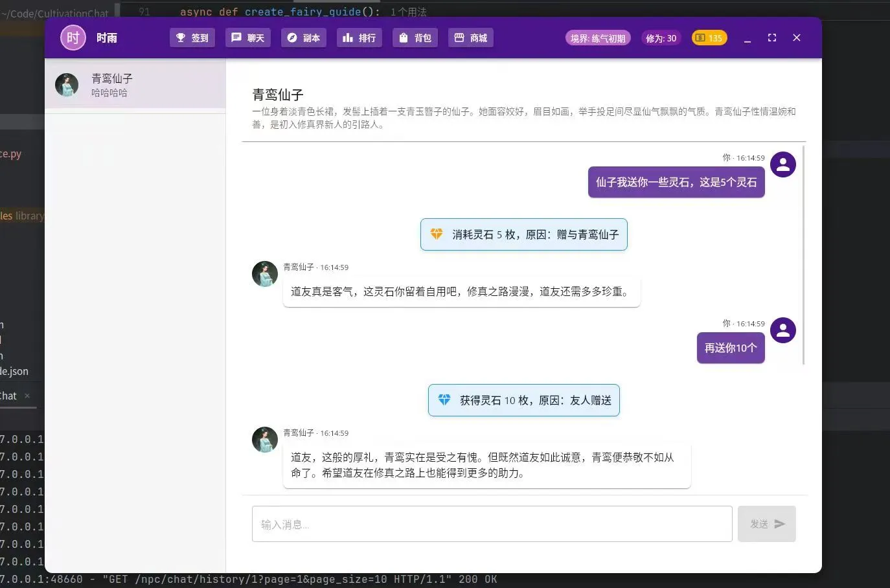Click 青鸾仙子 avatar in the contact list
This screenshot has height=588, width=890.
(x=67, y=85)
